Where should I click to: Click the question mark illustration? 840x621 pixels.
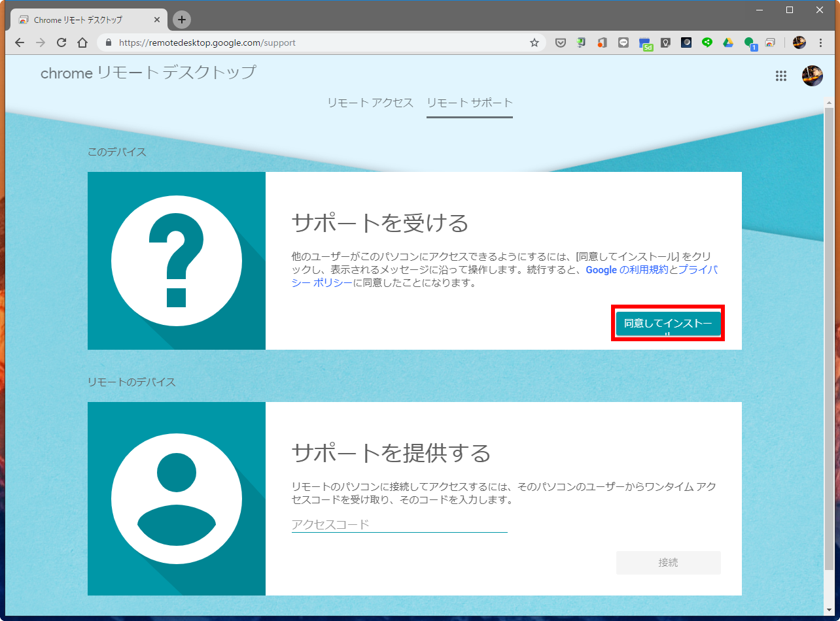pyautogui.click(x=177, y=261)
